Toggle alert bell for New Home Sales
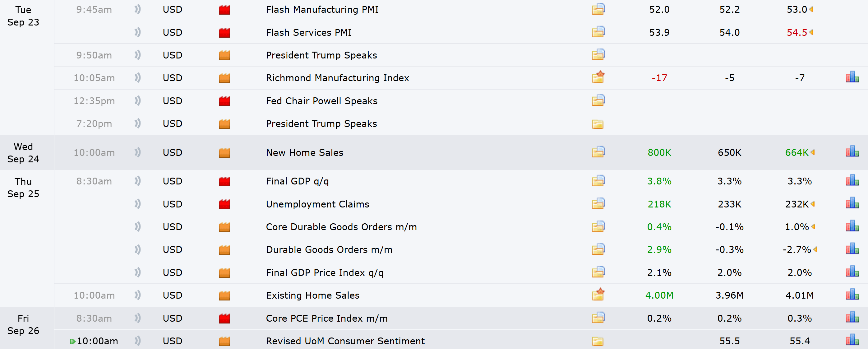This screenshot has height=349, width=868. (x=137, y=152)
